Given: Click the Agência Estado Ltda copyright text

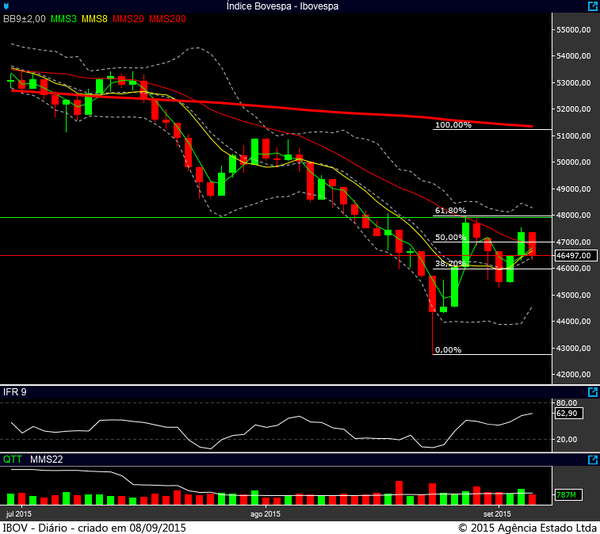Looking at the screenshot, I should pyautogui.click(x=528, y=528).
